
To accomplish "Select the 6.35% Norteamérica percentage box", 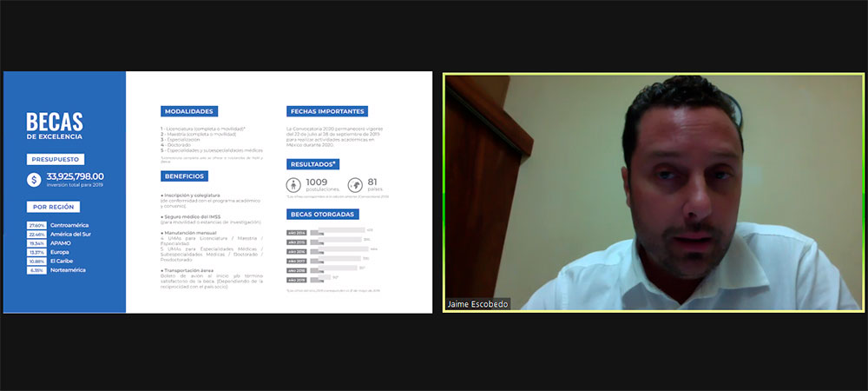I will 37,270.
